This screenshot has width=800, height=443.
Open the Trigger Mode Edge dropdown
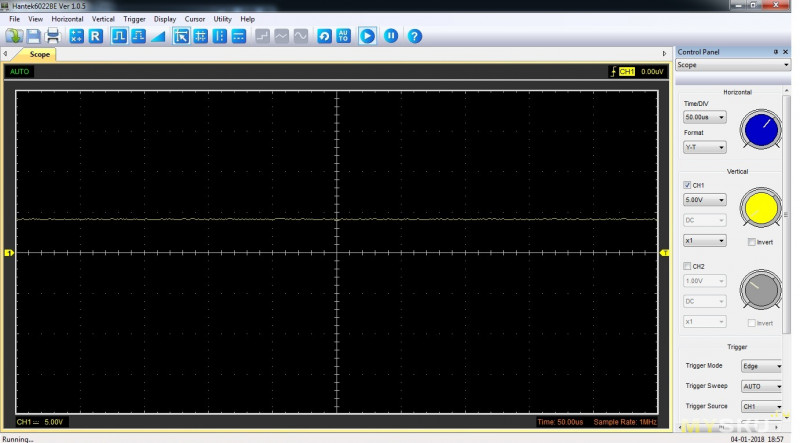[762, 366]
